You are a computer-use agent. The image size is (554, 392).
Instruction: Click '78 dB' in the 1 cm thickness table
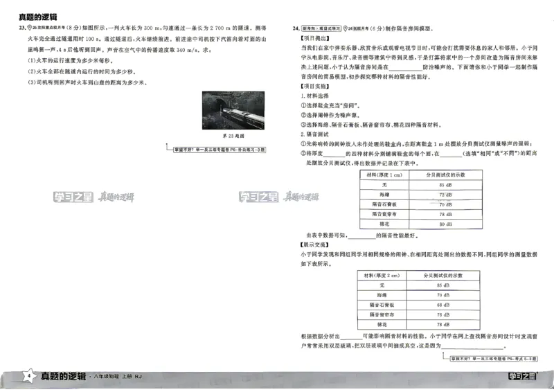point(445,214)
